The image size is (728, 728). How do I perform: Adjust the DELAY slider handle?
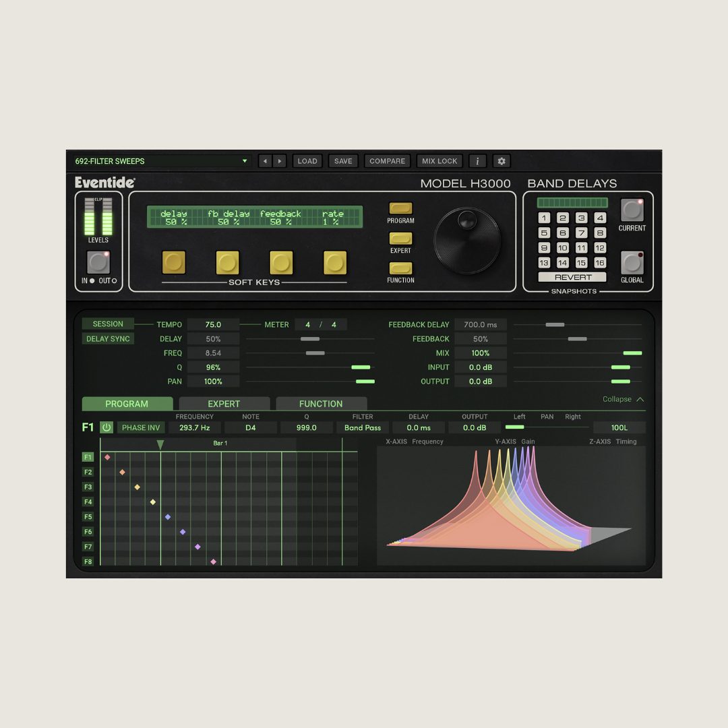tap(309, 339)
